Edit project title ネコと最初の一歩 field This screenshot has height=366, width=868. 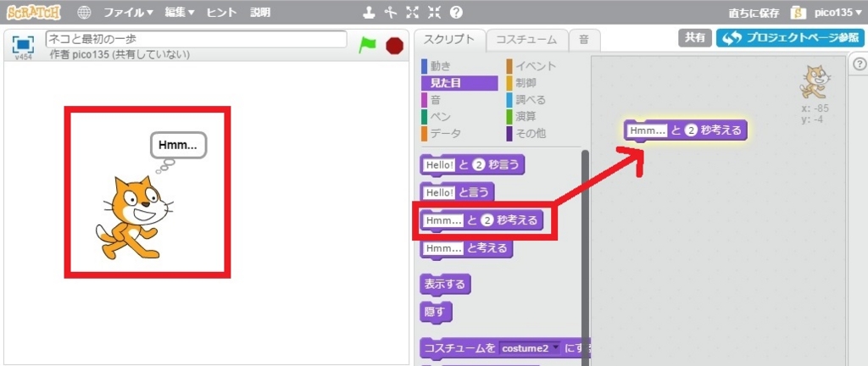196,39
